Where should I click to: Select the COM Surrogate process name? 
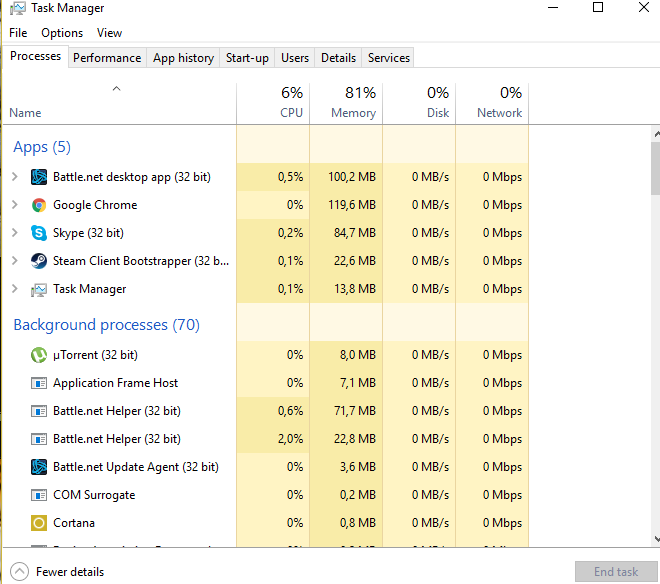pyautogui.click(x=94, y=495)
